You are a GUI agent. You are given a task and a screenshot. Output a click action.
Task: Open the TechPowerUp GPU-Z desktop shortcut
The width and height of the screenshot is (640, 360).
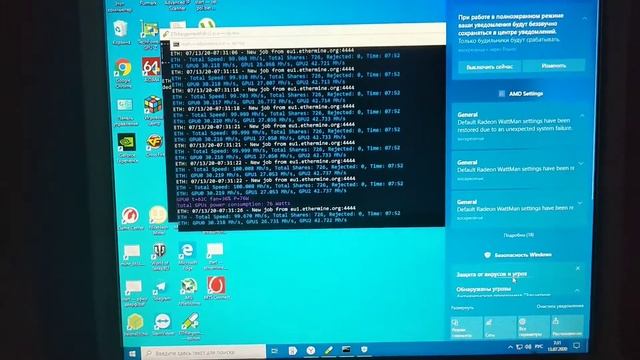click(x=149, y=35)
